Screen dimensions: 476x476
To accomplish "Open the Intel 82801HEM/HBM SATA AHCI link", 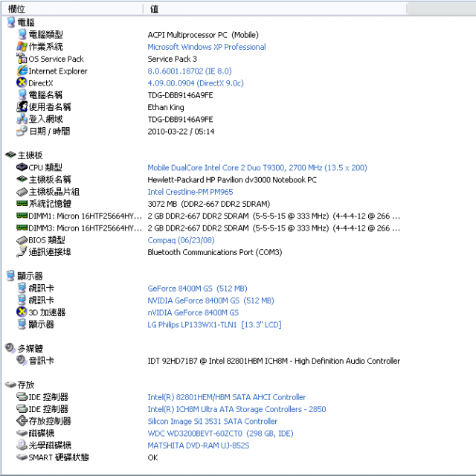I will tap(226, 397).
